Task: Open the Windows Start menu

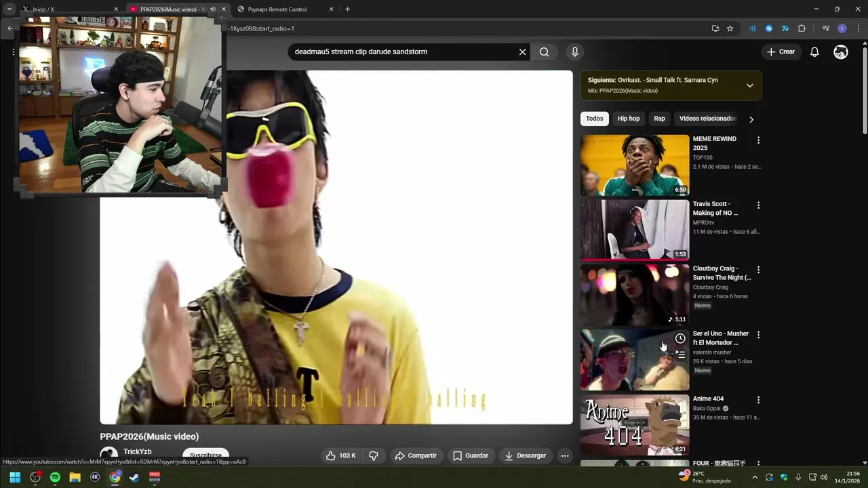Action: (x=15, y=477)
